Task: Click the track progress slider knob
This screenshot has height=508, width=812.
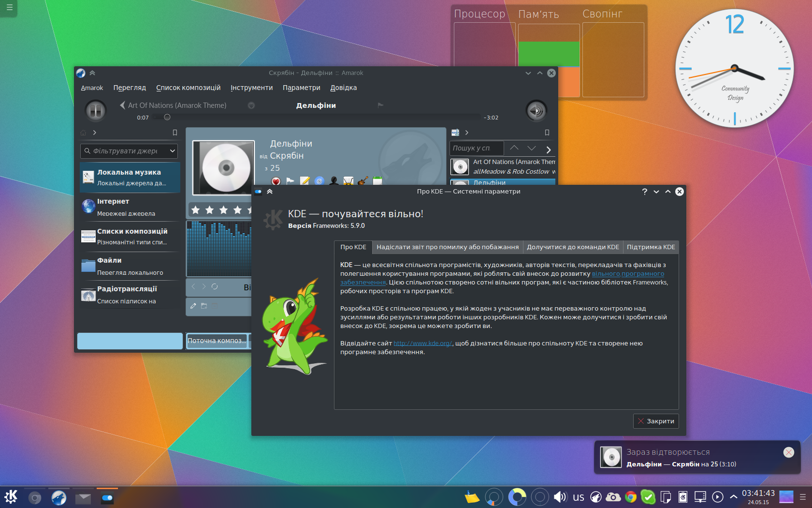Action: coord(167,117)
